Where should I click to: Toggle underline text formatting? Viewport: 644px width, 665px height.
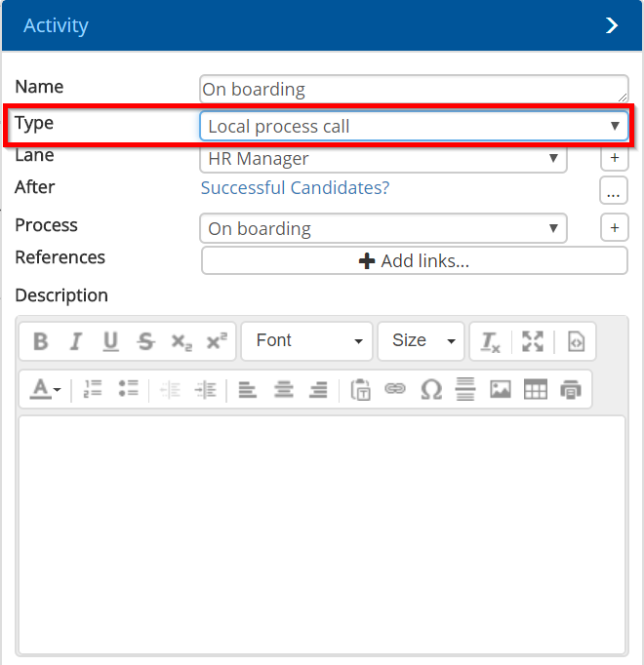coord(110,341)
